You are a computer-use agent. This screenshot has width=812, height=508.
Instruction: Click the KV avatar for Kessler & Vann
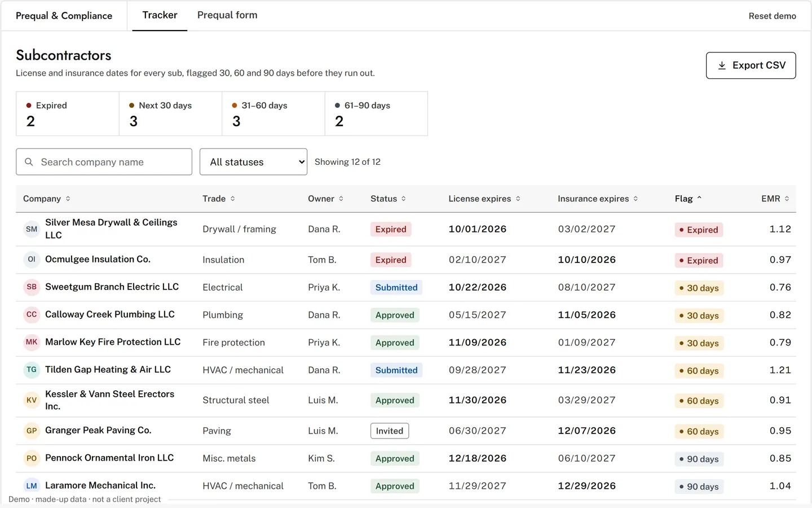pyautogui.click(x=32, y=401)
